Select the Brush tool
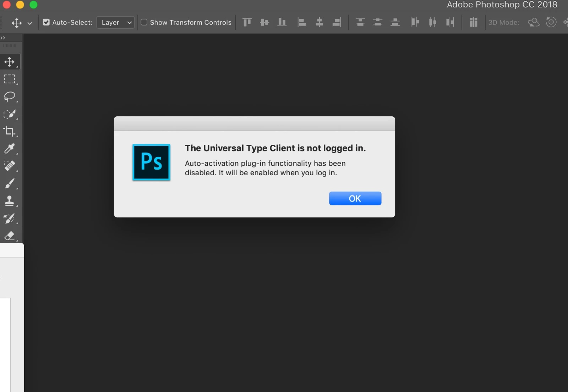Screen dimensions: 568x392 [10, 183]
